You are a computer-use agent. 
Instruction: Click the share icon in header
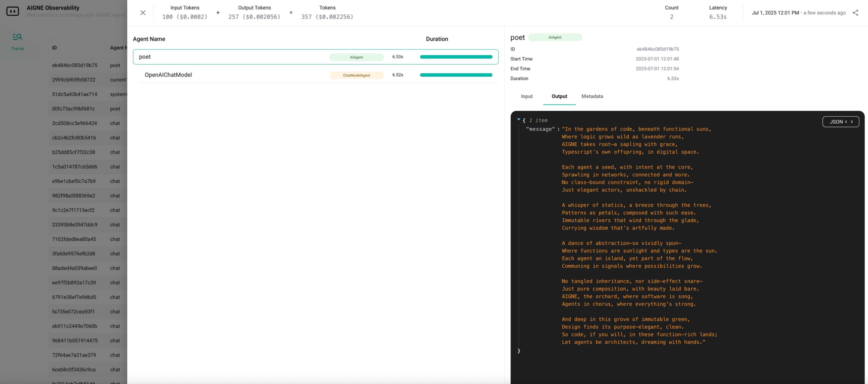pos(855,13)
